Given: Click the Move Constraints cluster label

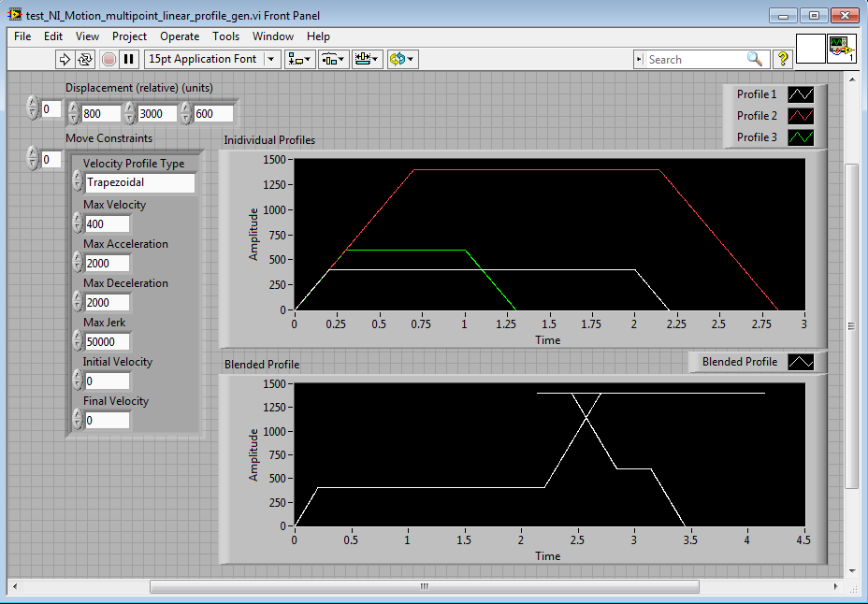Looking at the screenshot, I should pos(109,138).
